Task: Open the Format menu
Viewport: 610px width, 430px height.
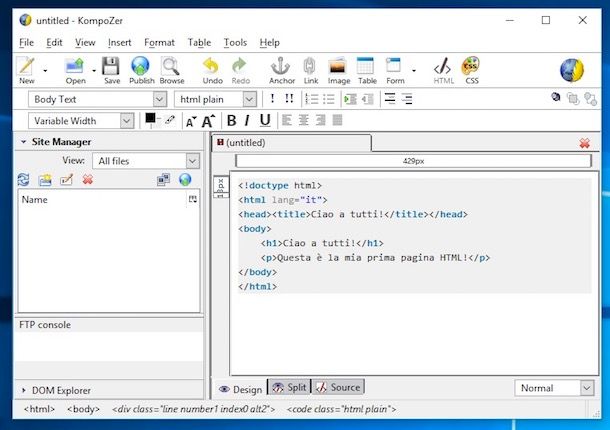Action: tap(159, 42)
